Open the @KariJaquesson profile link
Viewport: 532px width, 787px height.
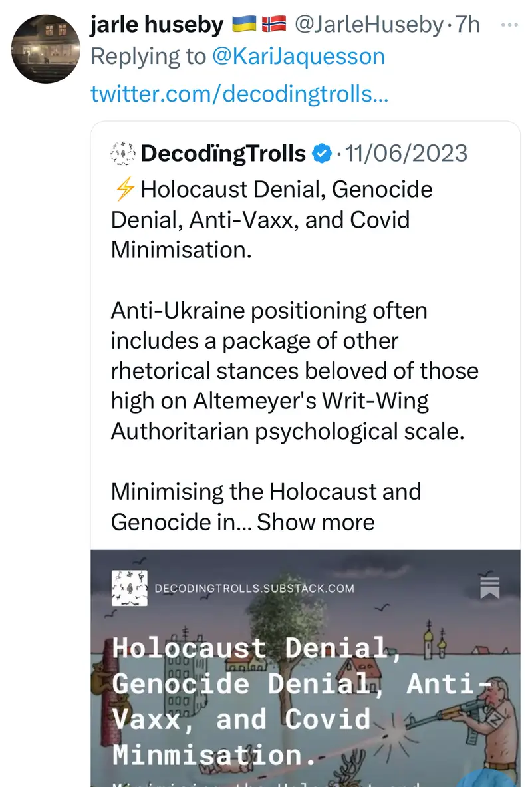298,57
